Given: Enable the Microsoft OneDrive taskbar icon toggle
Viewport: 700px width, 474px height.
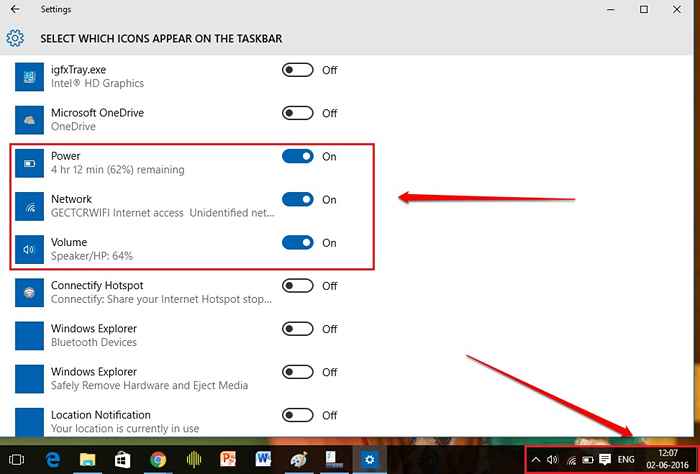Looking at the screenshot, I should (x=297, y=113).
